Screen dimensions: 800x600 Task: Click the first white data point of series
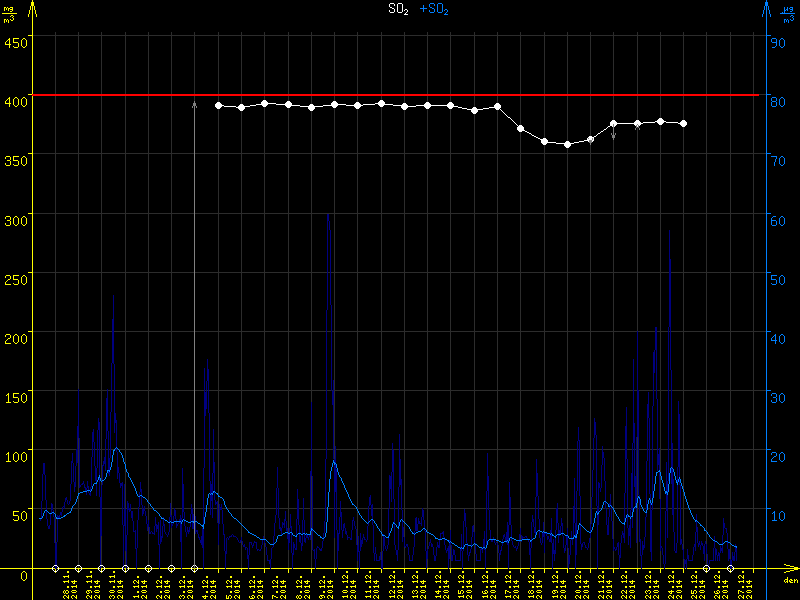click(x=218, y=105)
